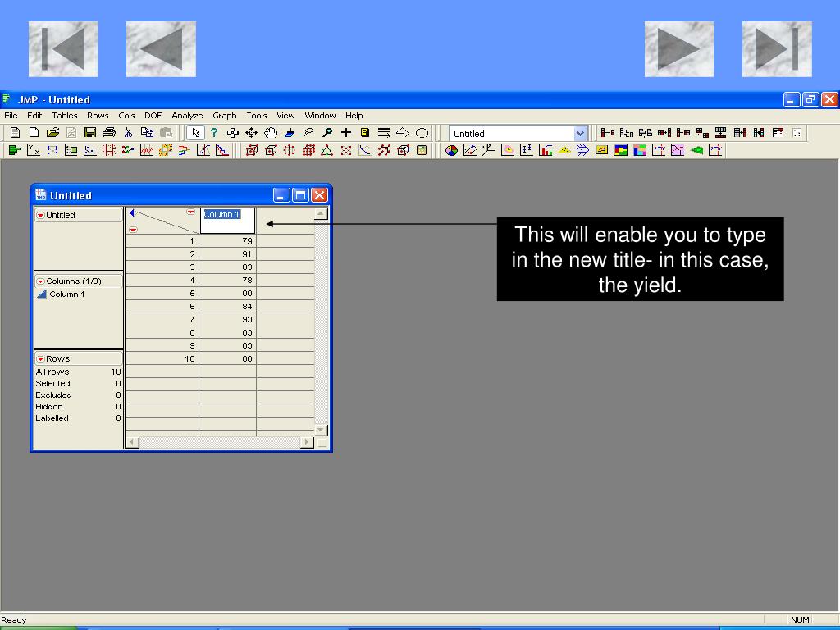The height and width of the screenshot is (630, 840).
Task: Open the Window menu
Action: click(x=320, y=115)
